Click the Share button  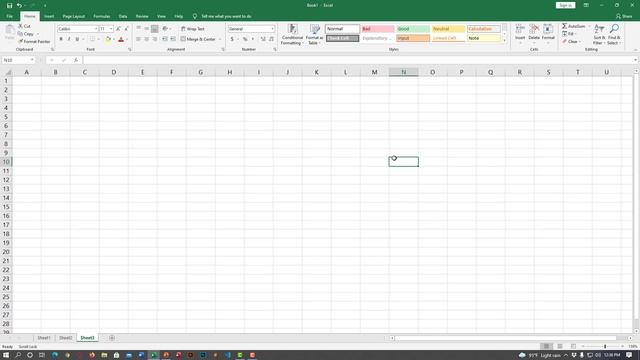(624, 16)
